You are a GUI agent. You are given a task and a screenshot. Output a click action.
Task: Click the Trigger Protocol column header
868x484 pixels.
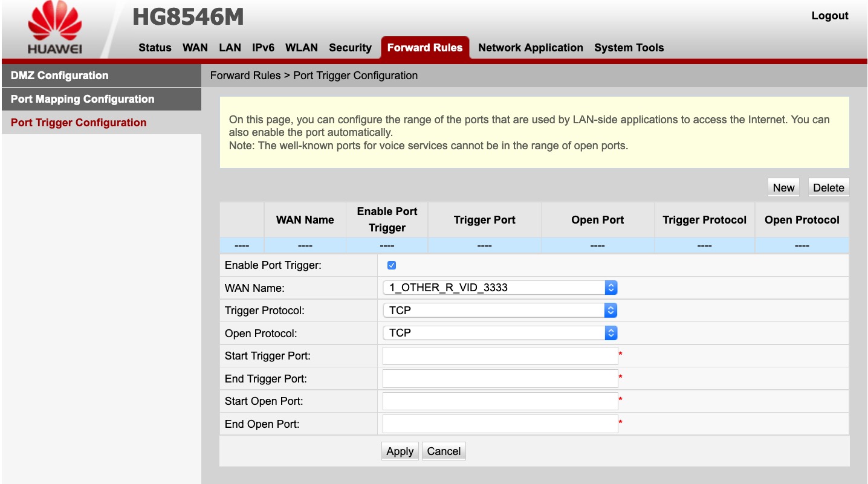(x=705, y=220)
